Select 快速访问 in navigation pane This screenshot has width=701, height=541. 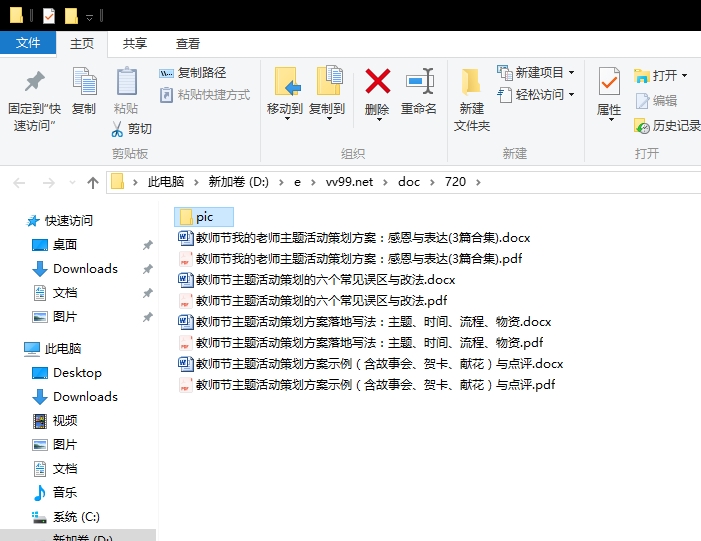pos(60,221)
